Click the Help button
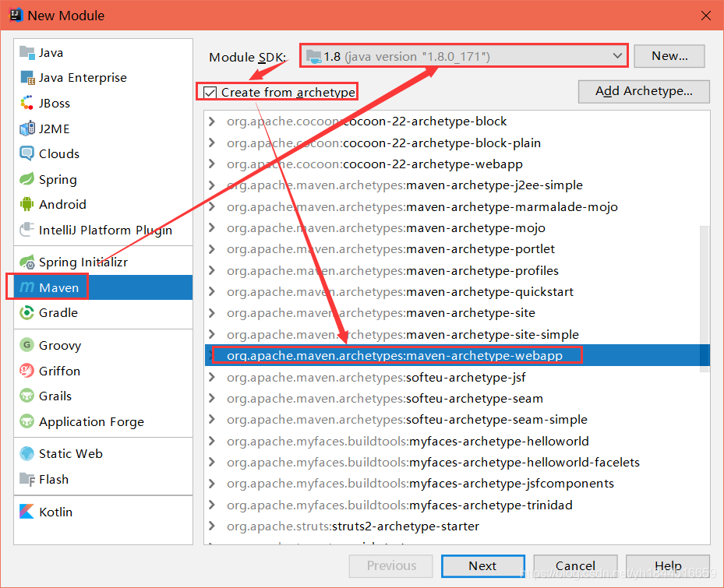 (x=668, y=566)
